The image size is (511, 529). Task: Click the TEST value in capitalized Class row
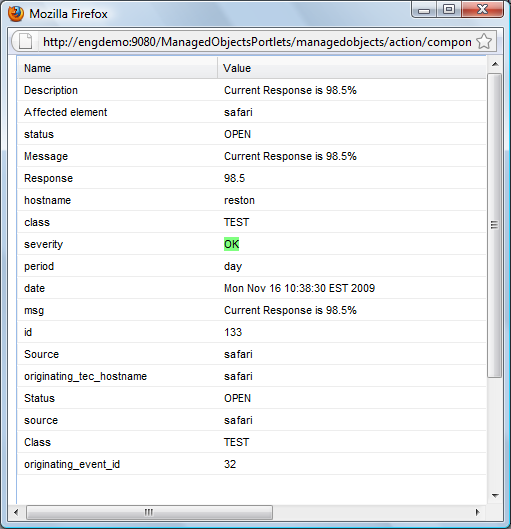pyautogui.click(x=236, y=442)
